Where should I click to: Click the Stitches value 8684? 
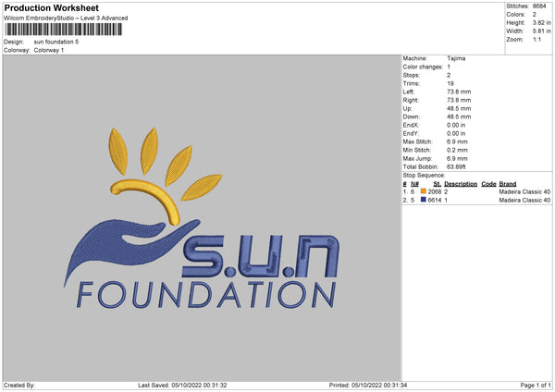[x=539, y=6]
